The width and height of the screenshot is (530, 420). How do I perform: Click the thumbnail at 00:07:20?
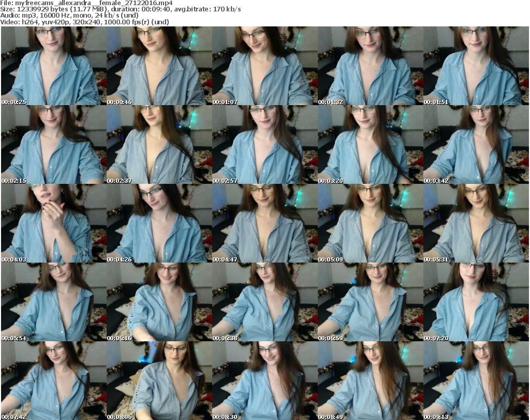pyautogui.click(x=476, y=302)
